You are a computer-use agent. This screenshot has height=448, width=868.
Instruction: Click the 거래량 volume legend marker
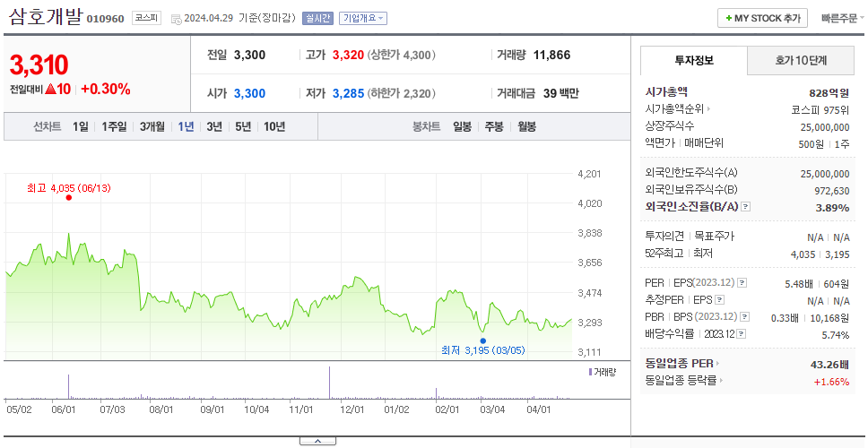click(x=590, y=372)
